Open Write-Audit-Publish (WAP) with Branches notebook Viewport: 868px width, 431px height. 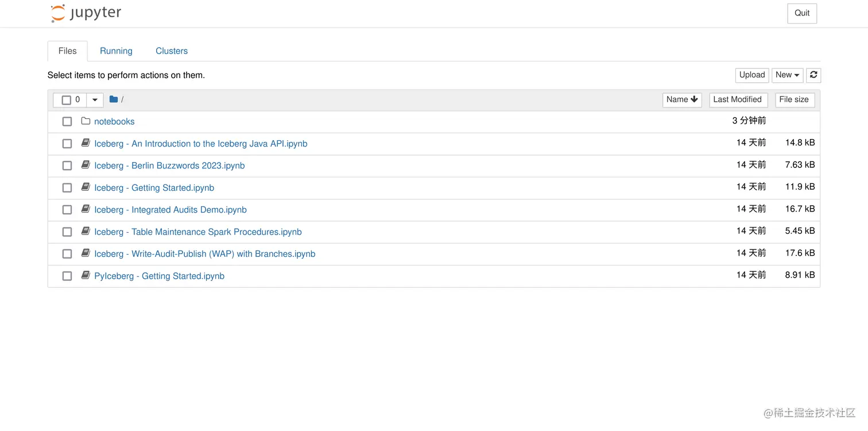point(205,254)
